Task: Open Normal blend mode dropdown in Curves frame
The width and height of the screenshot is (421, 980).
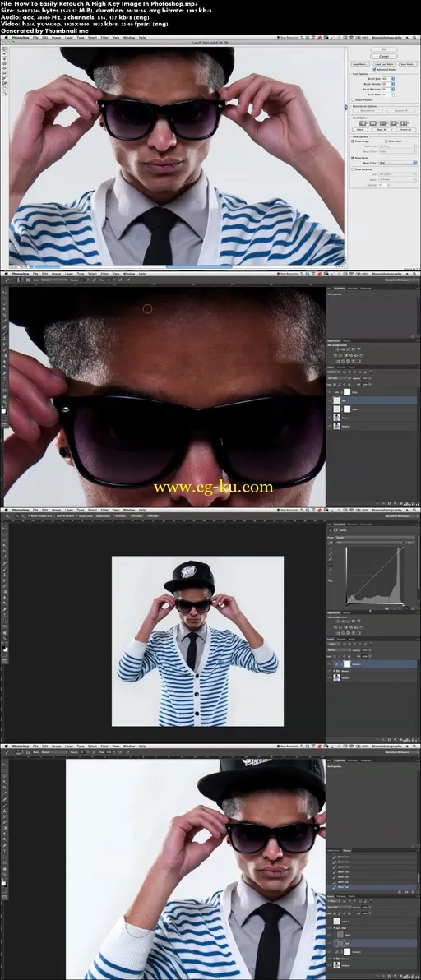Action: coord(339,650)
